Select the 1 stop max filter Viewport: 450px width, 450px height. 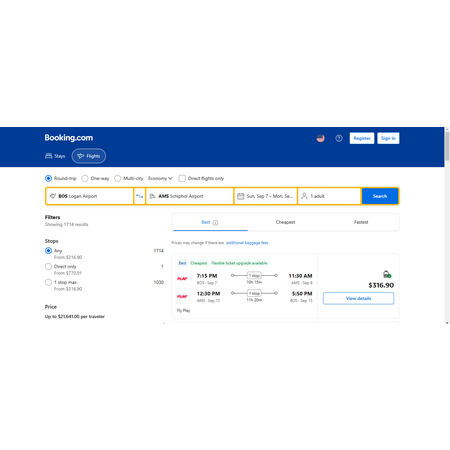[x=48, y=282]
